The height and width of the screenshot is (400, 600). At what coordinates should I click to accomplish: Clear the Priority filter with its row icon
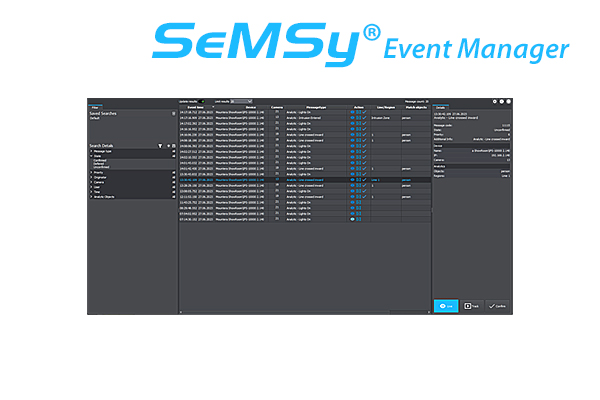[173, 173]
